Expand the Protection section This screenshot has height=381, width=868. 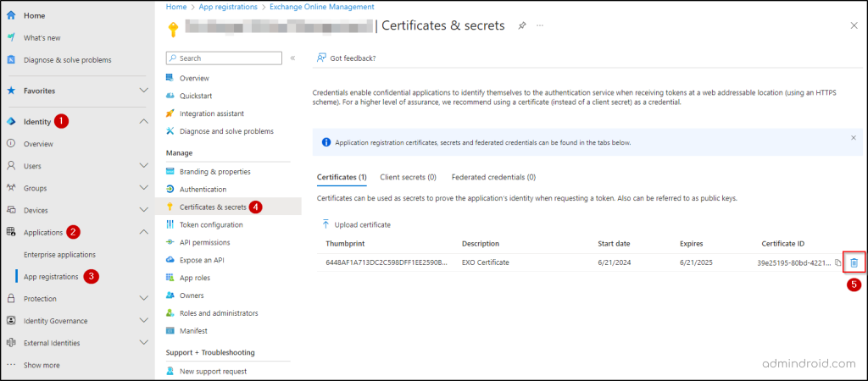click(143, 299)
